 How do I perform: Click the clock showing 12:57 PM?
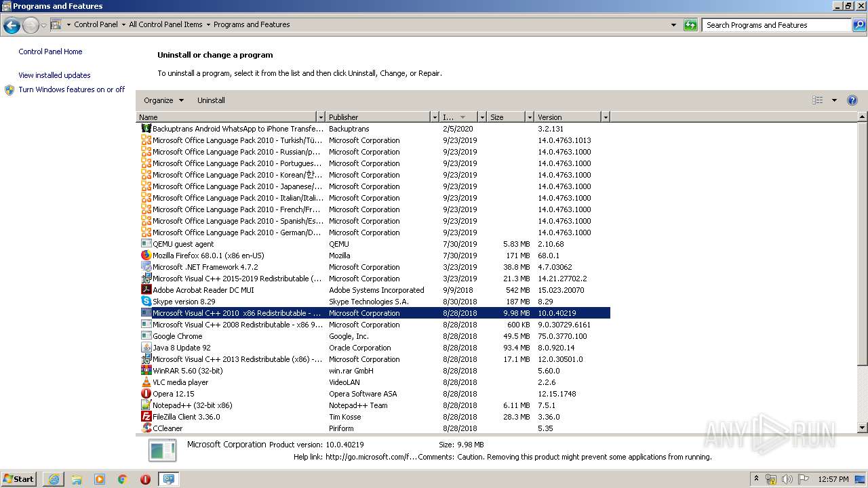(833, 479)
